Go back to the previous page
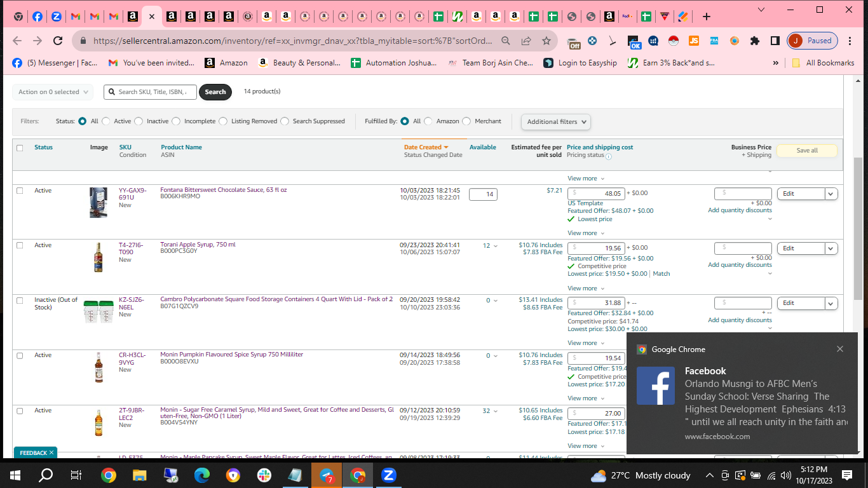 [17, 41]
